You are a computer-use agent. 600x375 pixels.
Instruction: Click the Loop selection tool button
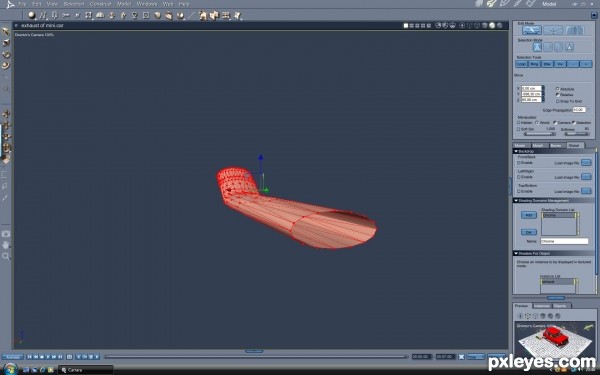point(521,64)
